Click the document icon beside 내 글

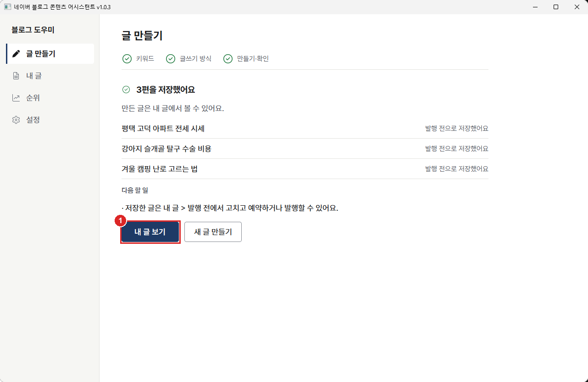[17, 76]
